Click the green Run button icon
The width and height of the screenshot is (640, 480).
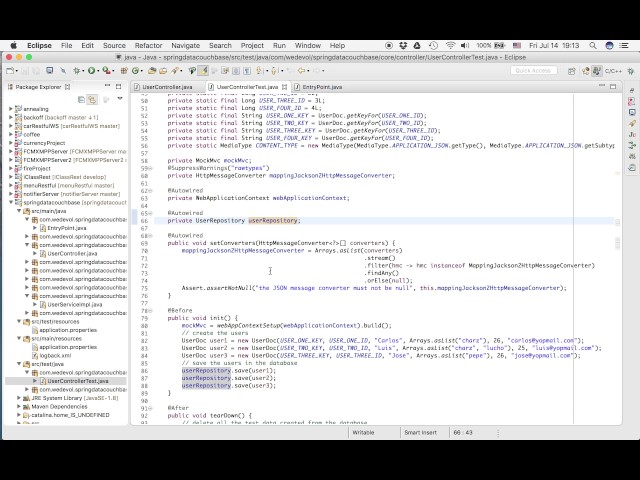(x=91, y=71)
